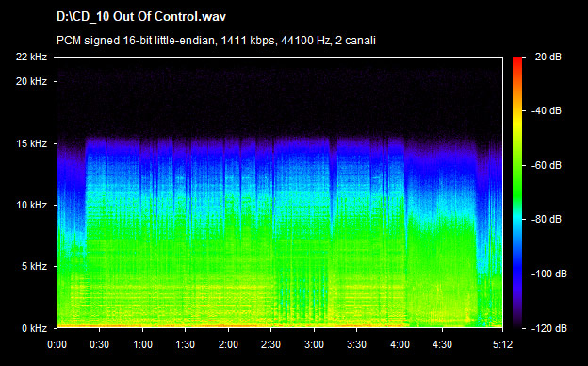588x366 pixels.
Task: Click the 0:30 mark on the time axis
Action: click(x=100, y=344)
